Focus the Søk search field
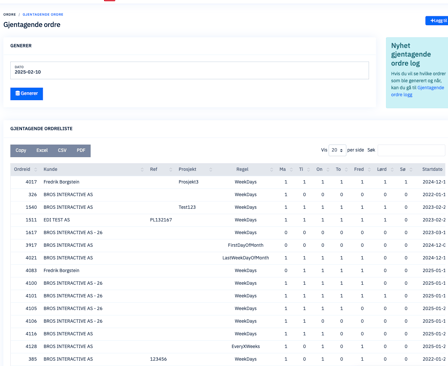The image size is (448, 366). click(x=411, y=150)
